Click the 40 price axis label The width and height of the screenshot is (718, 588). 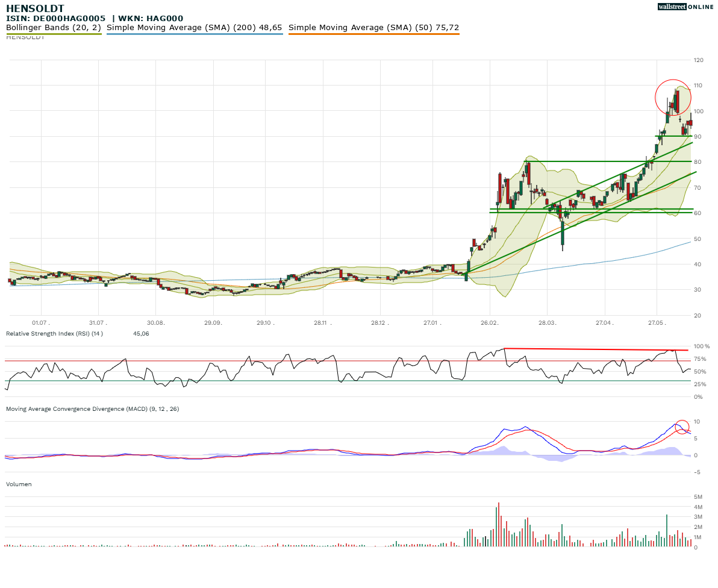coord(698,264)
